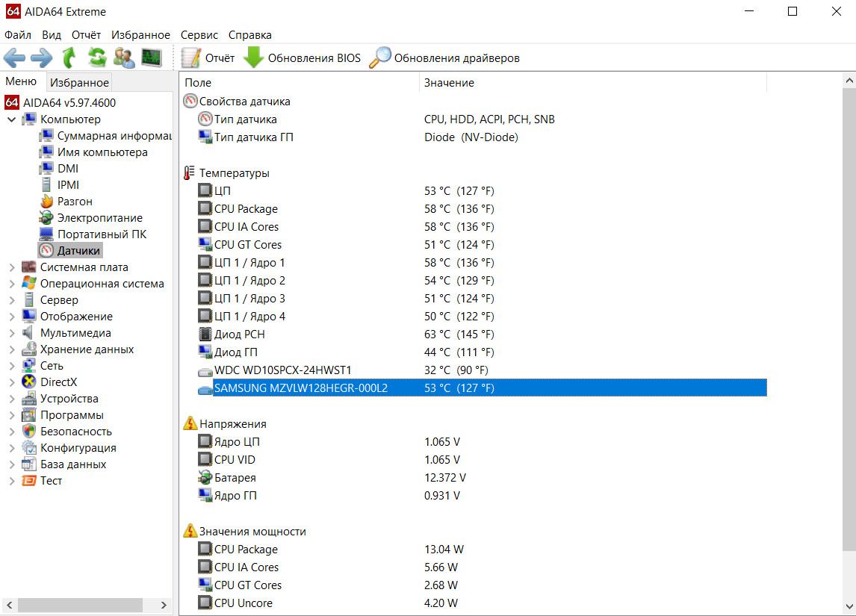
Task: Click the Температуры thermometer icon
Action: click(189, 173)
